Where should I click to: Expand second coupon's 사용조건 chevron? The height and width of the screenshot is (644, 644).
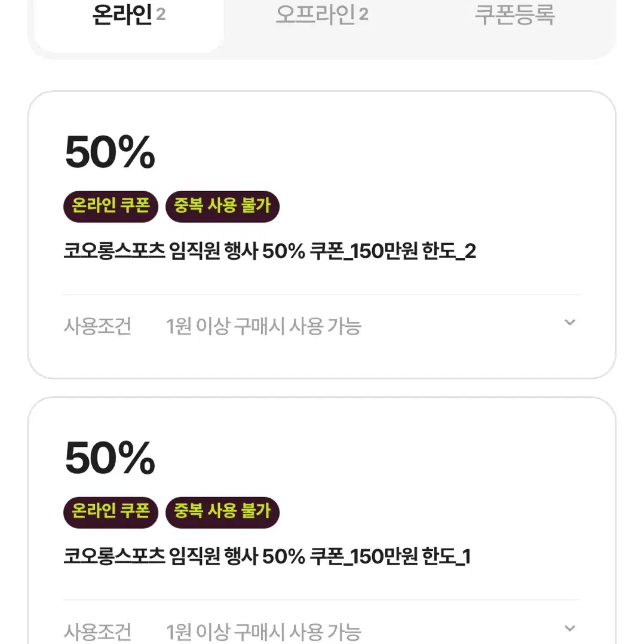pos(570,628)
